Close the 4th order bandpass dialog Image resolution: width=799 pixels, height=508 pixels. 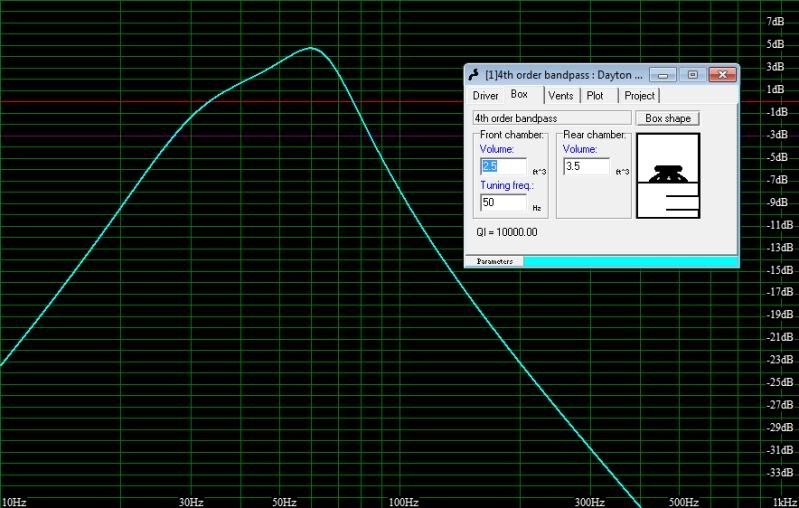[x=721, y=75]
